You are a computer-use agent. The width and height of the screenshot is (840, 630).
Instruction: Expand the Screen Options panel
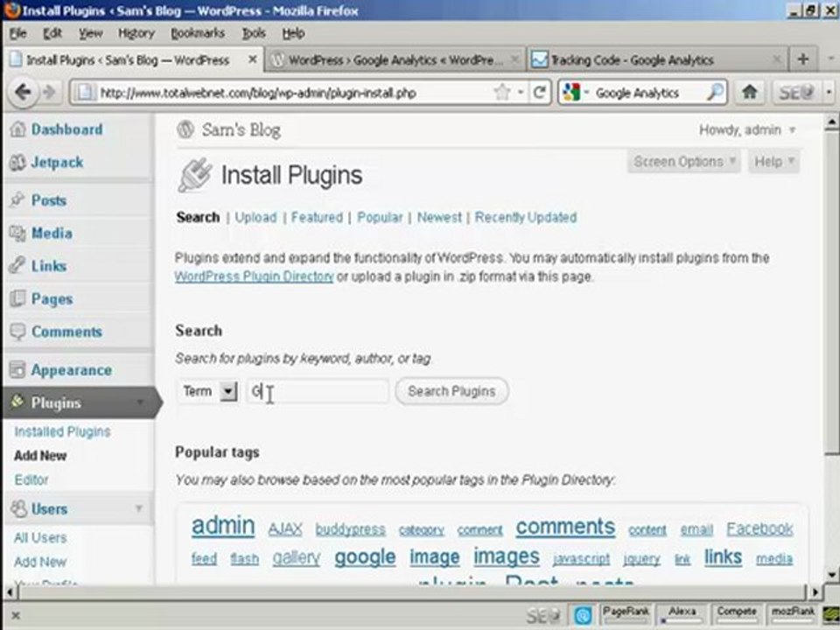click(684, 161)
